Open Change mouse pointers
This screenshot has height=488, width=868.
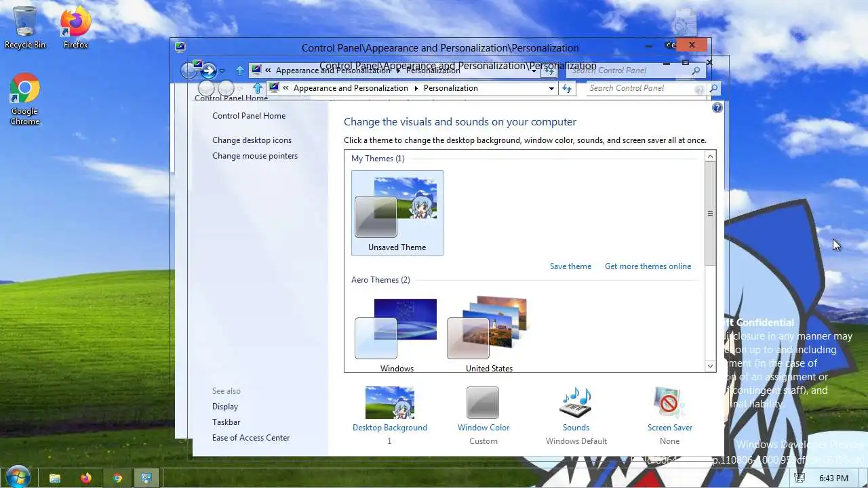click(255, 156)
